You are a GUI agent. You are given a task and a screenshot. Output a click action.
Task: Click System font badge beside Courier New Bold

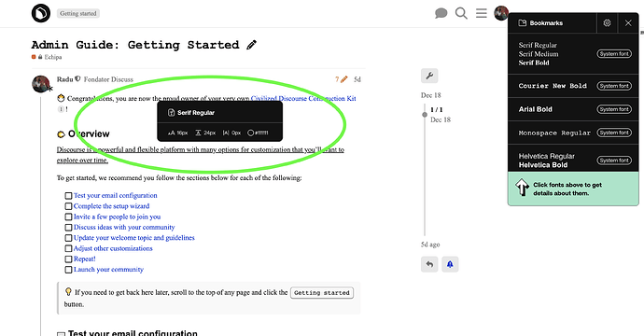click(x=614, y=86)
